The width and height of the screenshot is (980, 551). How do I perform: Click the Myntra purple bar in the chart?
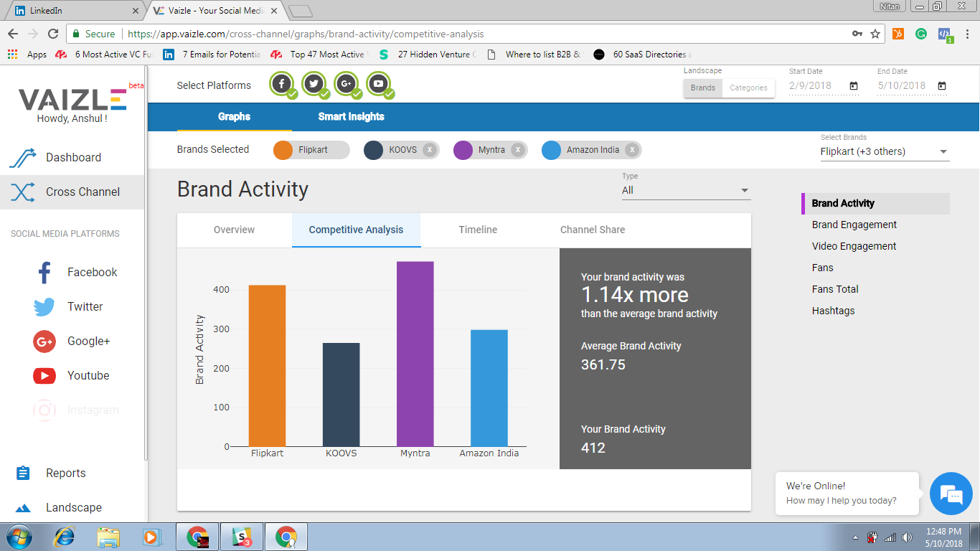tap(415, 354)
